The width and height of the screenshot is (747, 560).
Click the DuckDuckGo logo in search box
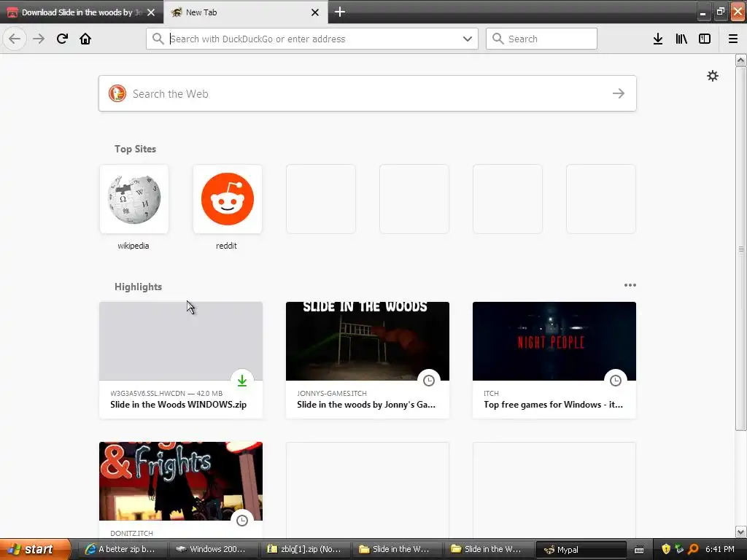(x=117, y=93)
